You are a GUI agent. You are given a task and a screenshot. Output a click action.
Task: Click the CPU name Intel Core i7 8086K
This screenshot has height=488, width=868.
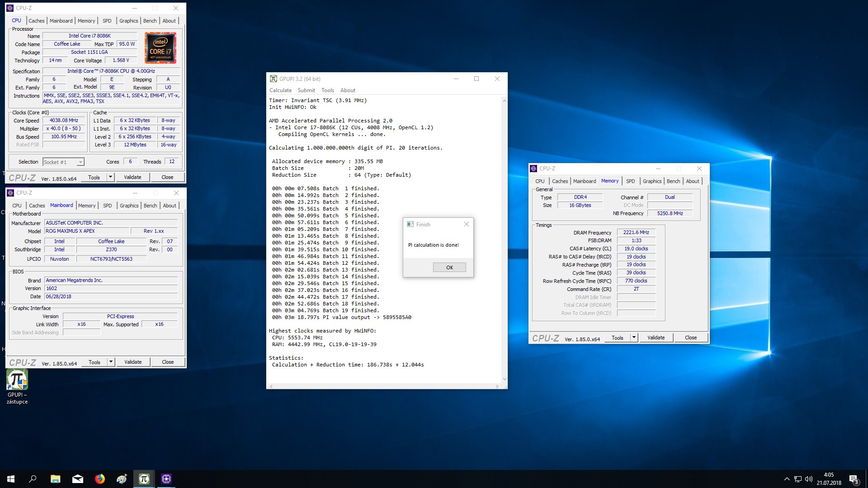point(90,36)
